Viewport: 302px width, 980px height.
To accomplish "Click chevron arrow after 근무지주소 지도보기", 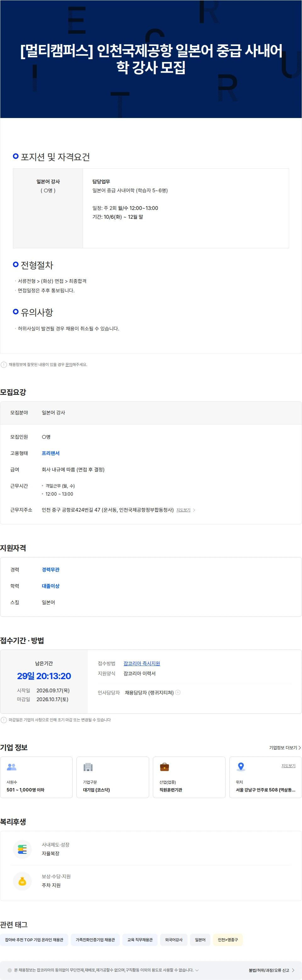I will click(194, 510).
